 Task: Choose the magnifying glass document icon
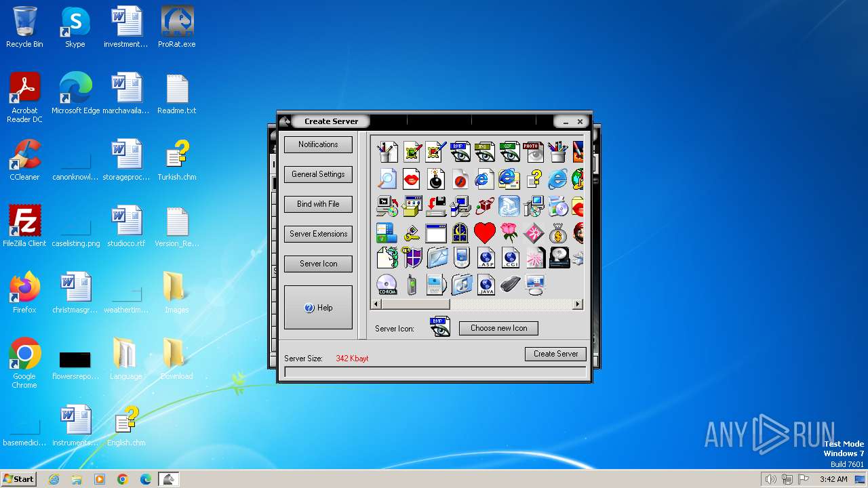tap(387, 179)
